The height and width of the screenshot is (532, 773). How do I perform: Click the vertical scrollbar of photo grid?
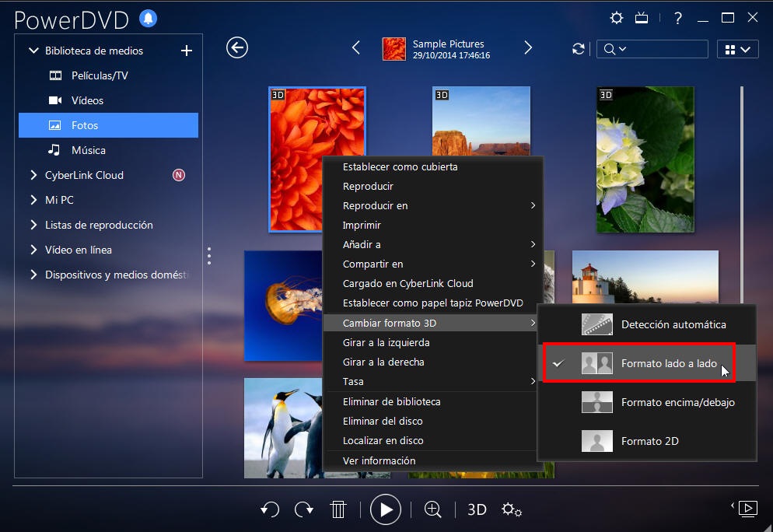(741, 194)
